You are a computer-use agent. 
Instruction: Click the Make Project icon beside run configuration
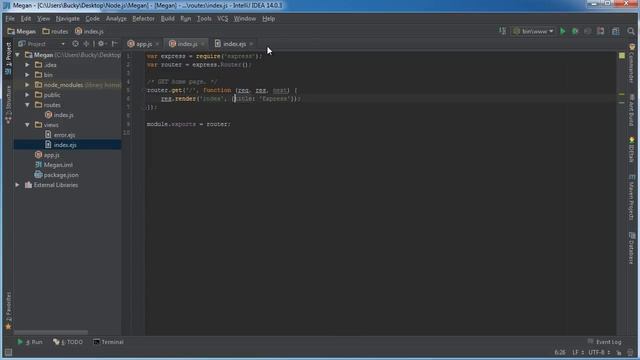pos(502,31)
